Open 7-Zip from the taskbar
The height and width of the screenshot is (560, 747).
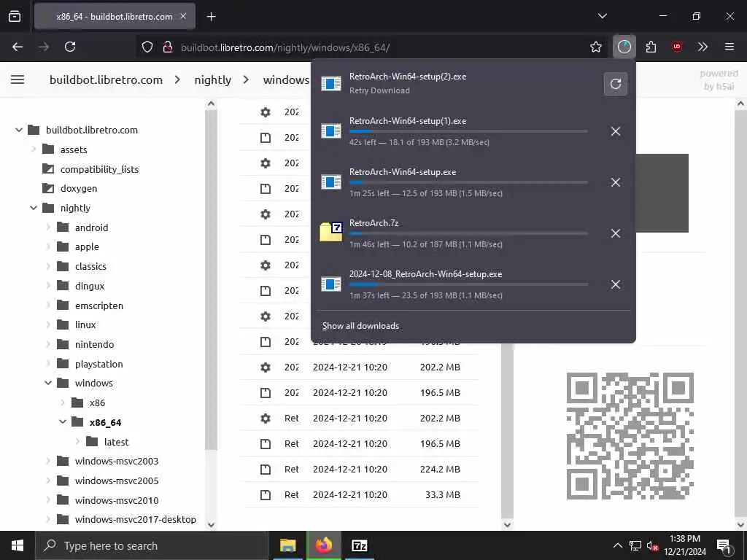pyautogui.click(x=359, y=545)
